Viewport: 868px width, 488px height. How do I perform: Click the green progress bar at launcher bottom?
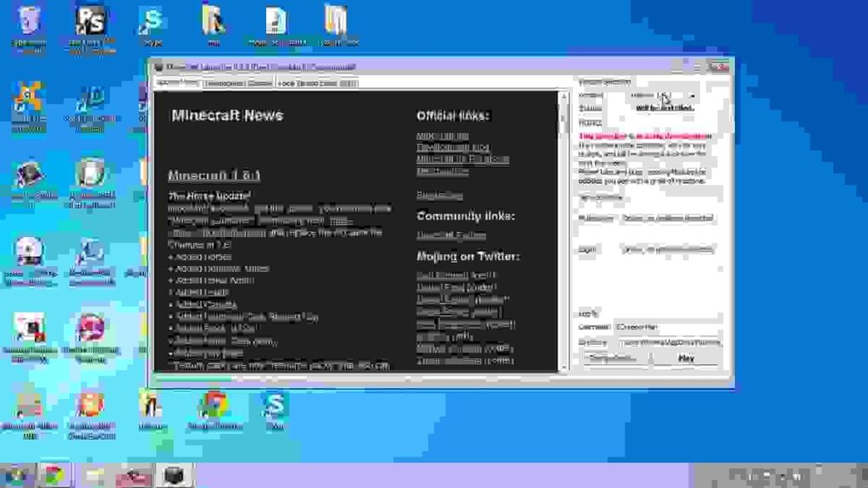(x=192, y=379)
